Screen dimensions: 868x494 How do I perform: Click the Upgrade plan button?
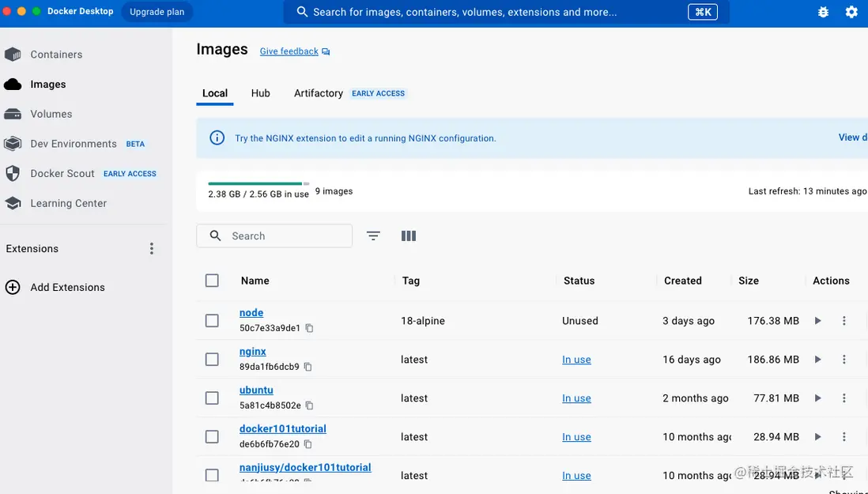coord(157,12)
